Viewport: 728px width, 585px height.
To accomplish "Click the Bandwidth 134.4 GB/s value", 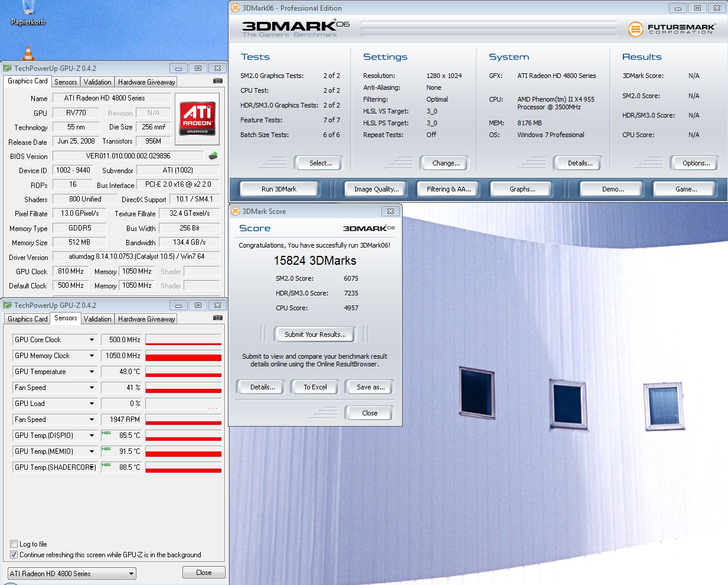I will [x=190, y=242].
